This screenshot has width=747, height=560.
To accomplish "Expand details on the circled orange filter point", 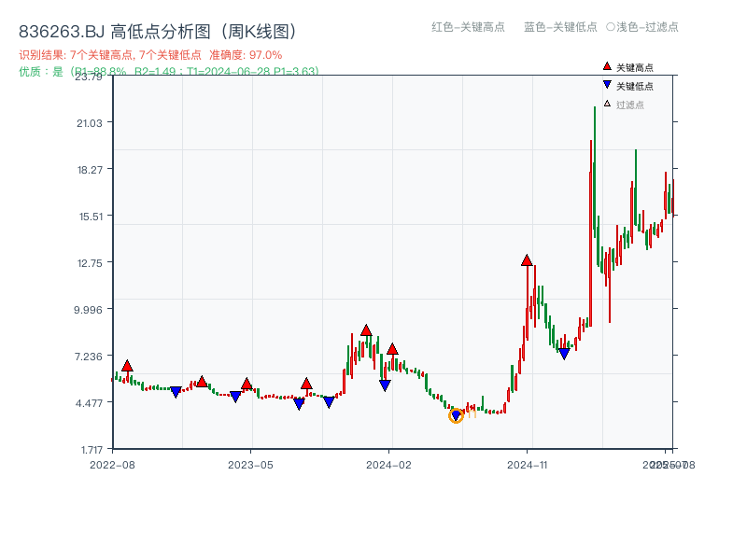I will 458,417.
